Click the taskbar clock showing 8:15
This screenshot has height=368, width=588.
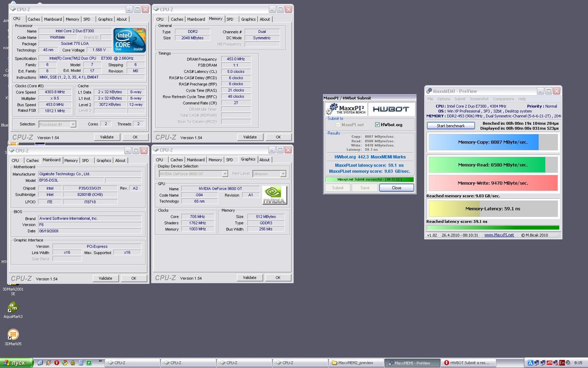578,363
